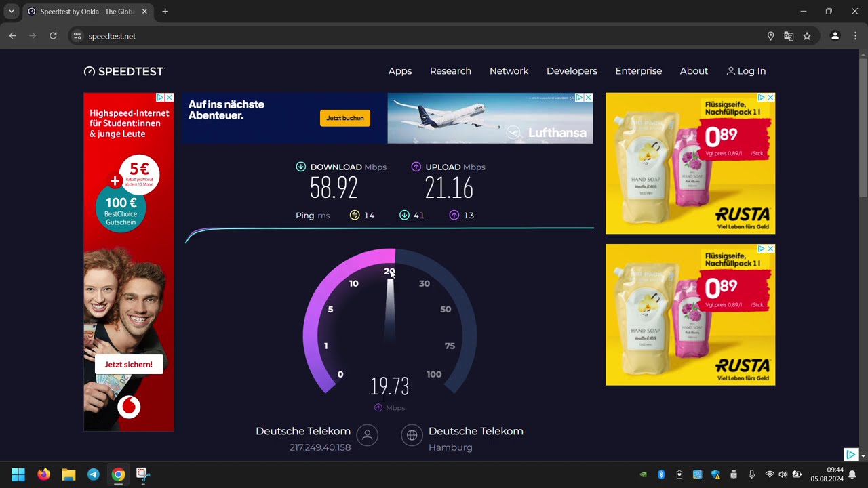
Task: Close the Vodafone sidebar ad
Action: coord(169,98)
